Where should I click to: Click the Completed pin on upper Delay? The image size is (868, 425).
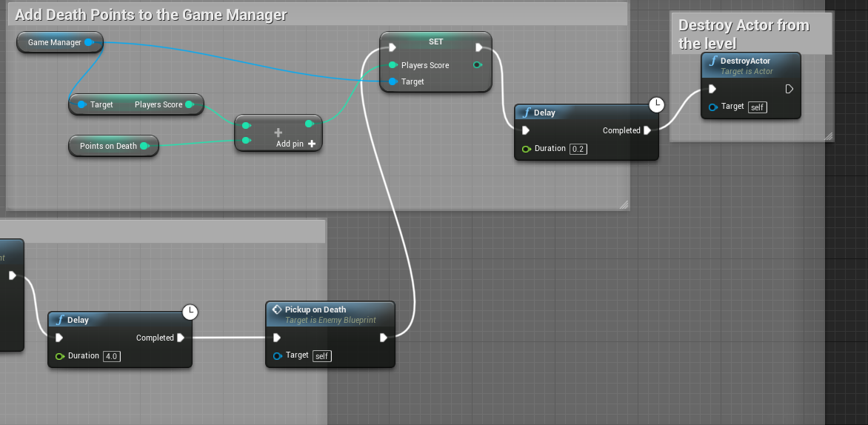tap(647, 130)
